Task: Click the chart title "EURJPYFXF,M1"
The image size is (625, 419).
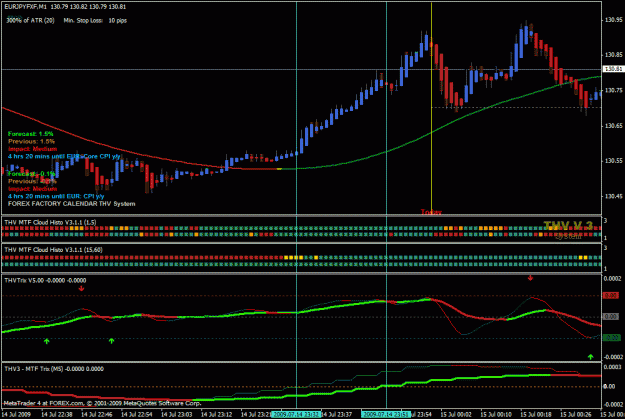Action: point(26,7)
